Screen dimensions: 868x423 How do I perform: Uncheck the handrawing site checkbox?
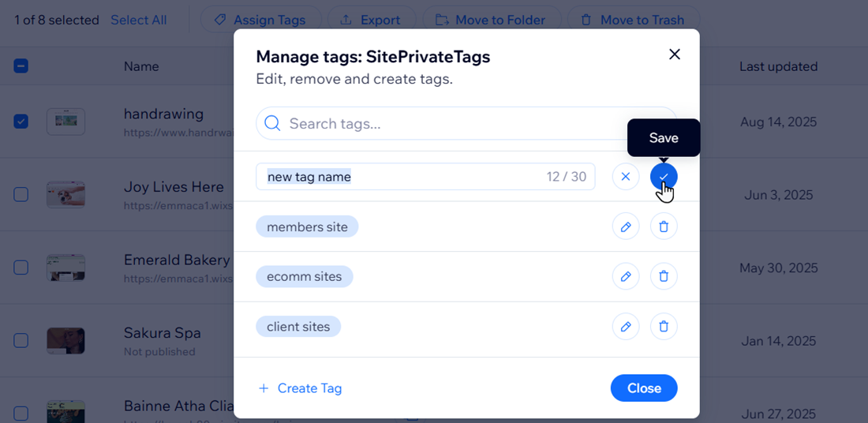pyautogui.click(x=21, y=122)
